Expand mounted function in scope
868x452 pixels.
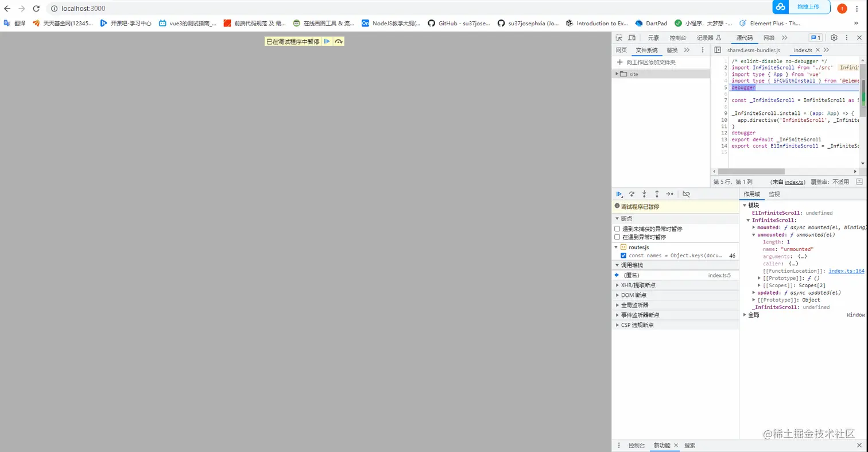point(754,227)
